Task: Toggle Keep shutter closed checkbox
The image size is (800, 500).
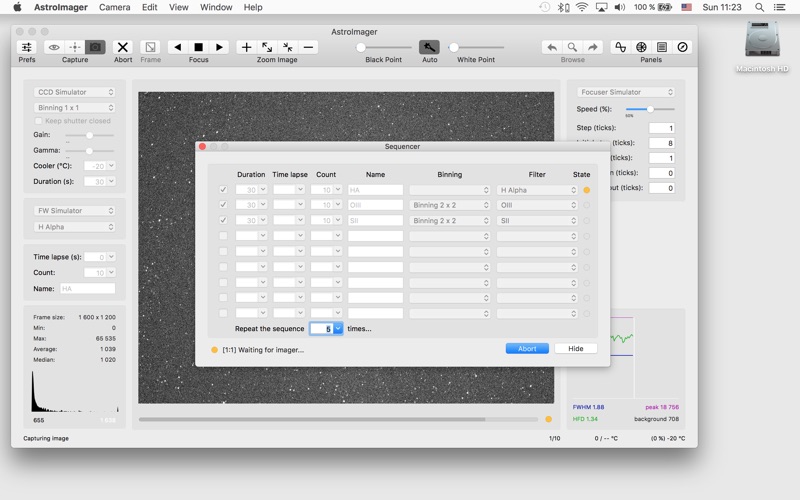Action: tap(38, 121)
